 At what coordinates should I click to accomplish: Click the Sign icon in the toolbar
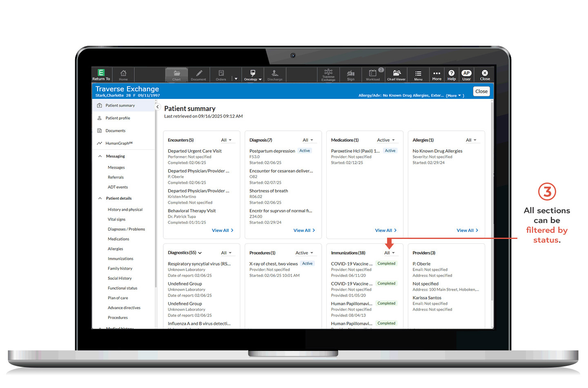point(350,75)
